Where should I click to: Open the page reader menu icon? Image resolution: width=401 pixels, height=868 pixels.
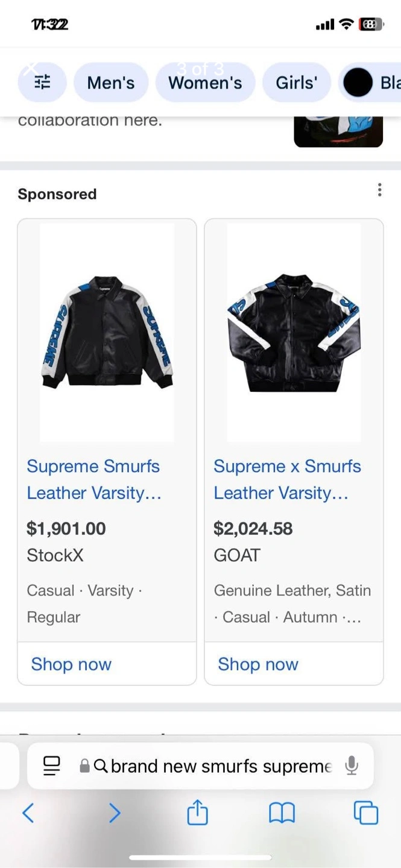[x=52, y=766]
